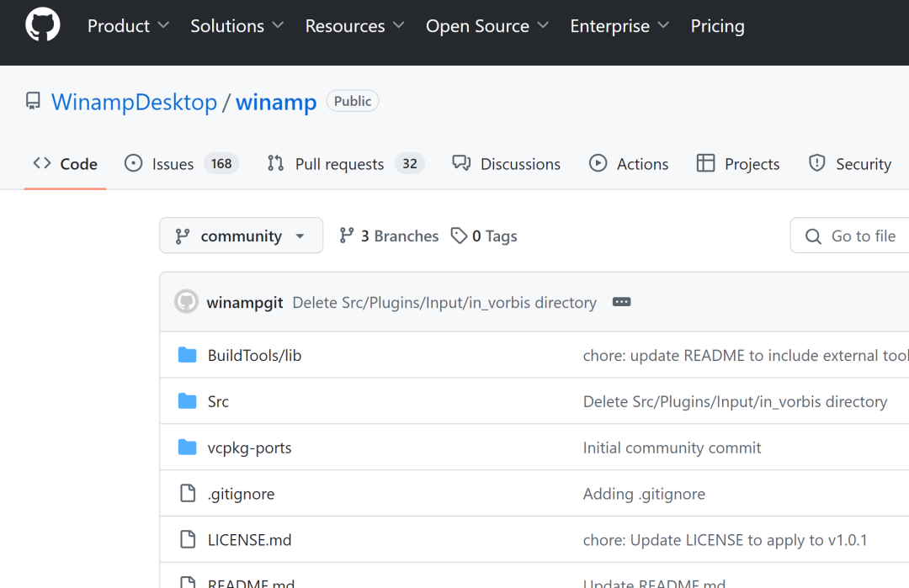Open the winampgit author link
The width and height of the screenshot is (909, 588).
click(245, 302)
